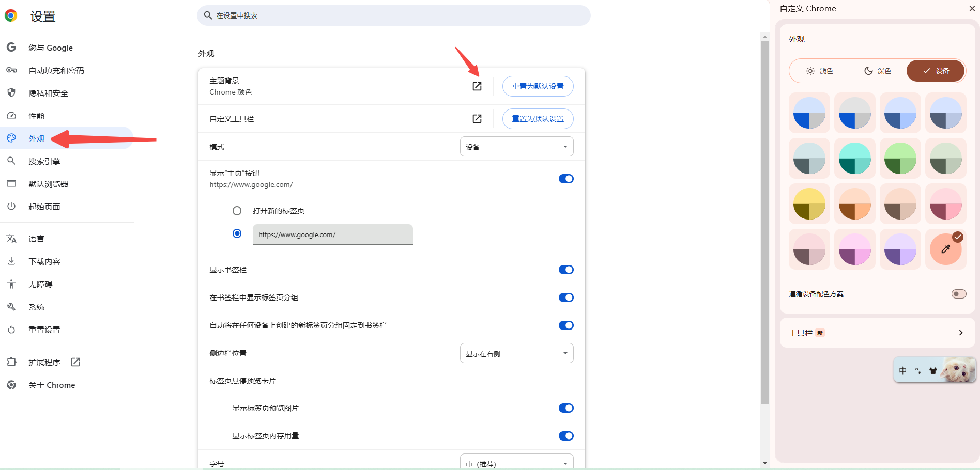This screenshot has height=470, width=980.
Task: Reset 自定义工具栏 with 重置为默认设置 button
Action: coord(538,119)
